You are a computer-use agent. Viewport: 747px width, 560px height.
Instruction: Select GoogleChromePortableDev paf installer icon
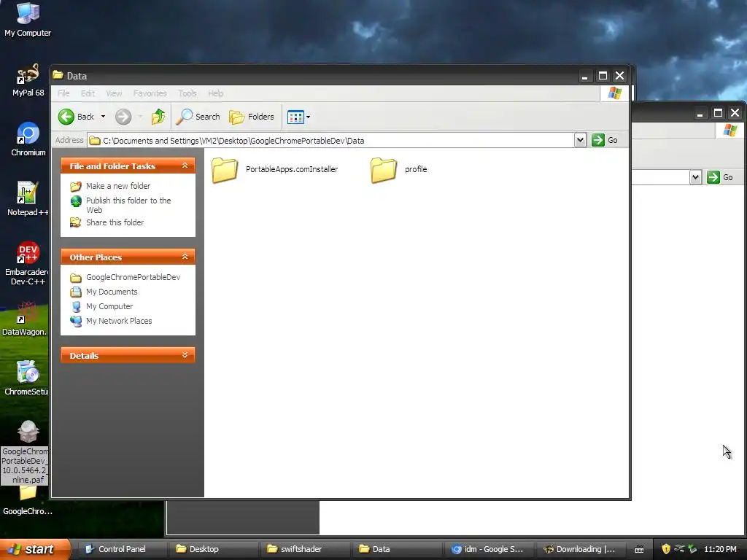25,452
